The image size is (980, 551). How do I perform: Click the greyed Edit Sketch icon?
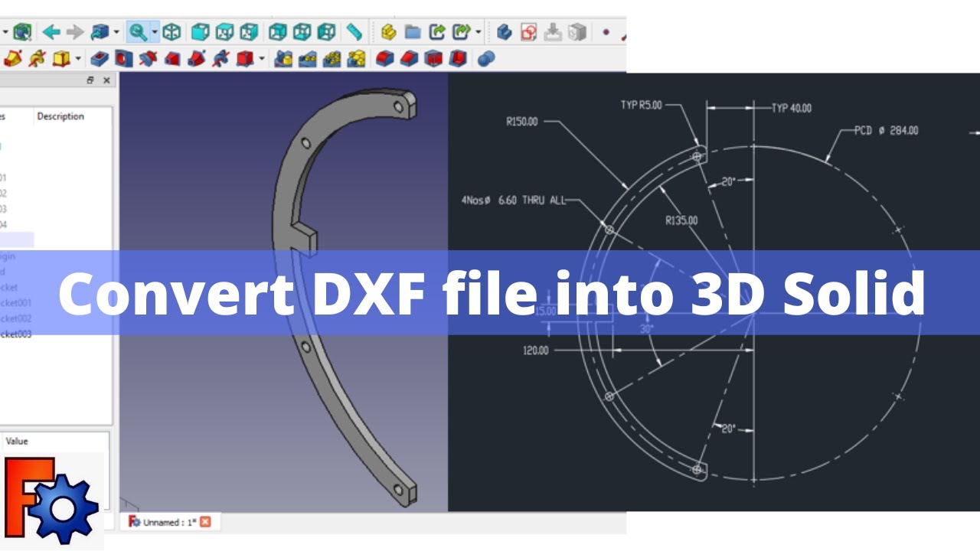[x=553, y=32]
